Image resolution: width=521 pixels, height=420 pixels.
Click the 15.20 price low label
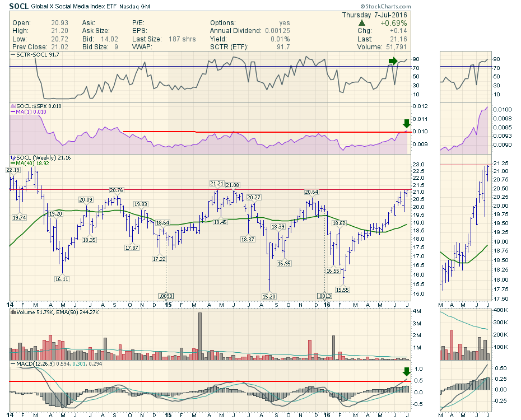(269, 296)
